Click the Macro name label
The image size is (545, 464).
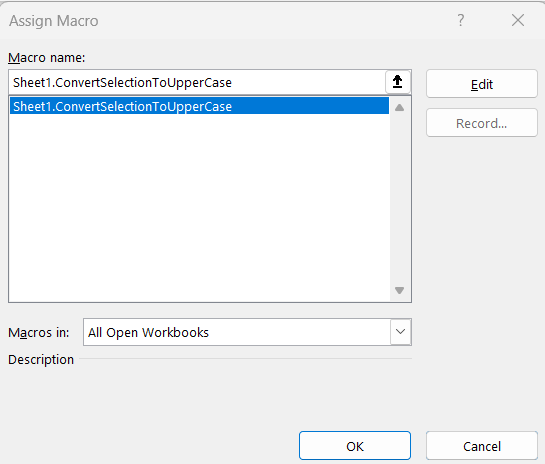[47, 58]
